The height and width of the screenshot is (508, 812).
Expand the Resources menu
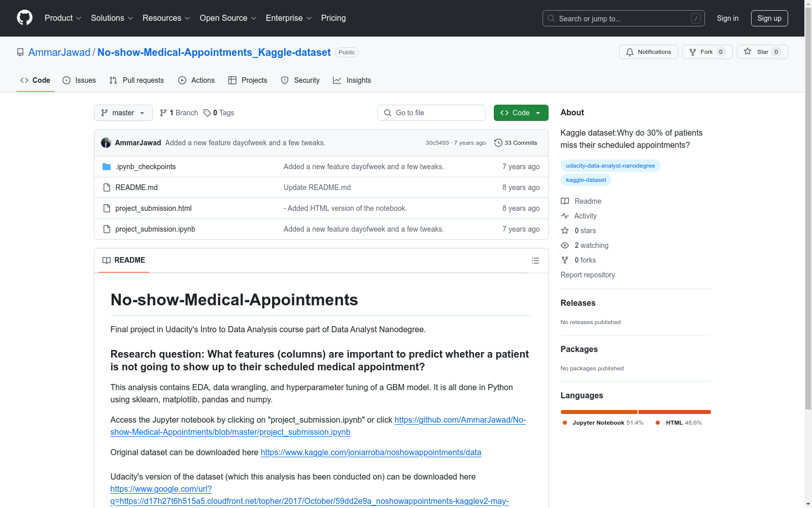click(x=166, y=18)
